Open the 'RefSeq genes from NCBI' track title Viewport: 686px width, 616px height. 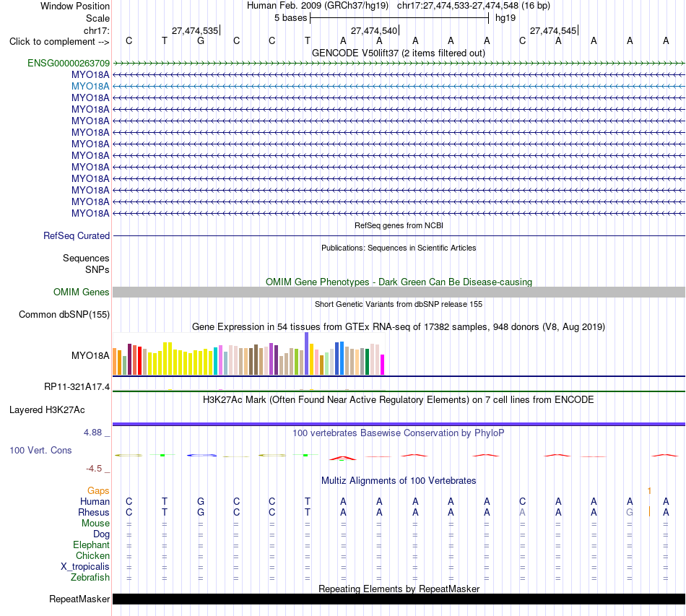click(x=399, y=226)
